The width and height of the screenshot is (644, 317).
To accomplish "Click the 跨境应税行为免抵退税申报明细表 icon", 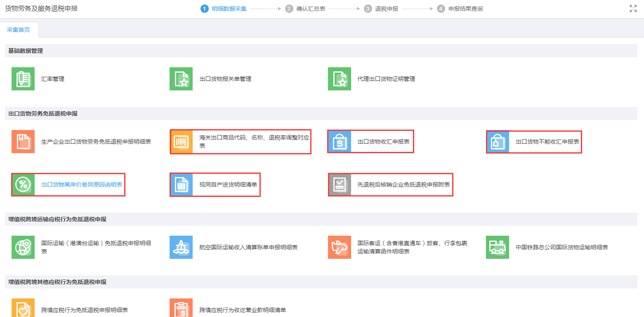I will point(23,308).
